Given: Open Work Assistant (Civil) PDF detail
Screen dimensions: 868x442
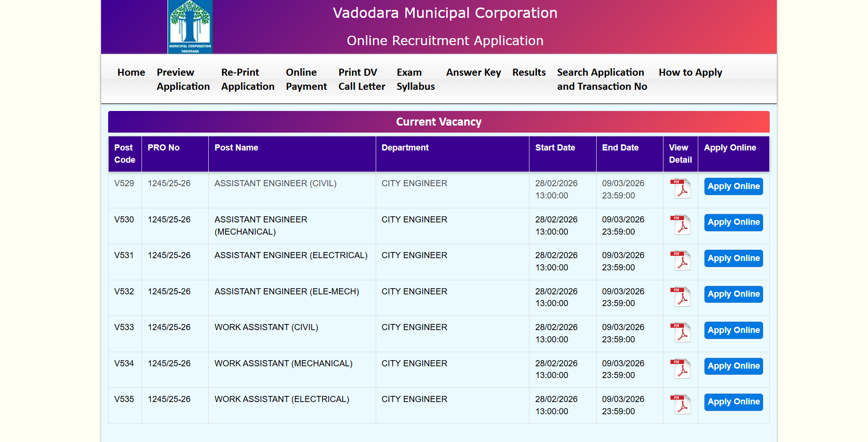Looking at the screenshot, I should pyautogui.click(x=680, y=332).
